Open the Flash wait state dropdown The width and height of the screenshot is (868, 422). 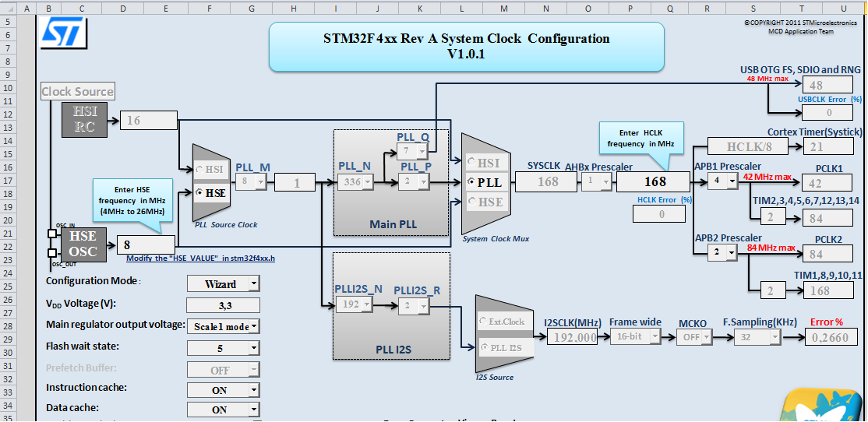click(x=253, y=348)
